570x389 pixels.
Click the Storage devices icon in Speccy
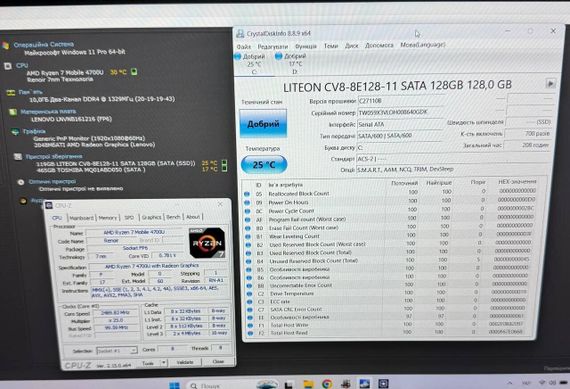pos(18,157)
